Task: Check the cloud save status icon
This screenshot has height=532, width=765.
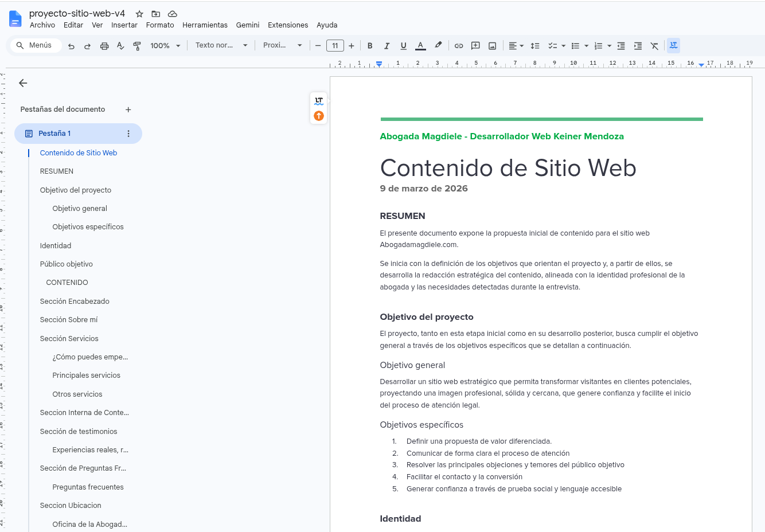Action: click(x=173, y=14)
